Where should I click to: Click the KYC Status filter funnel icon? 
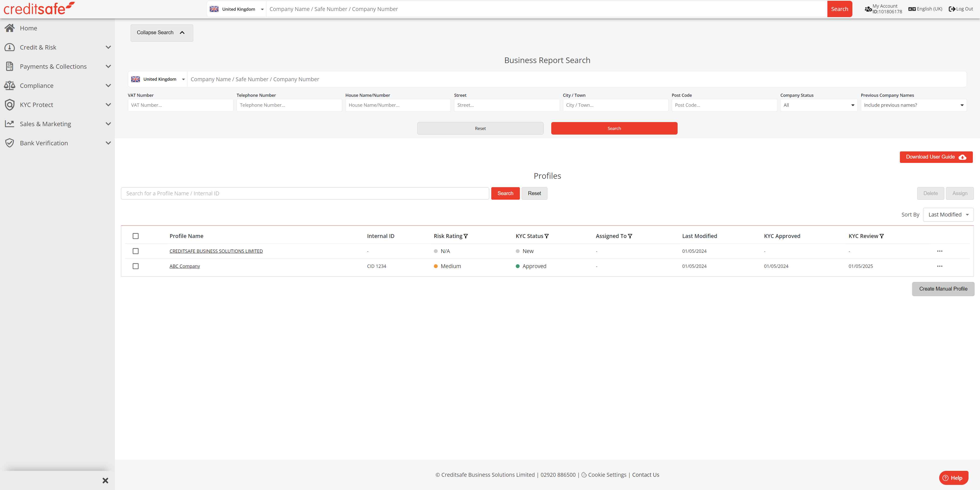[547, 236]
